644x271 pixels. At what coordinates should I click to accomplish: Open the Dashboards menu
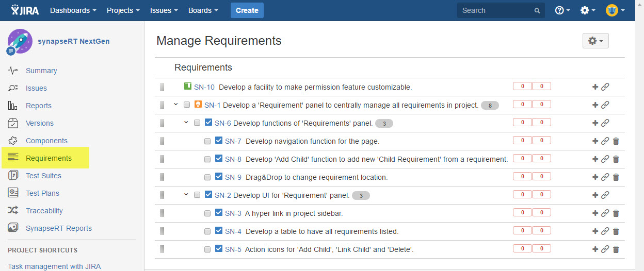coord(73,10)
